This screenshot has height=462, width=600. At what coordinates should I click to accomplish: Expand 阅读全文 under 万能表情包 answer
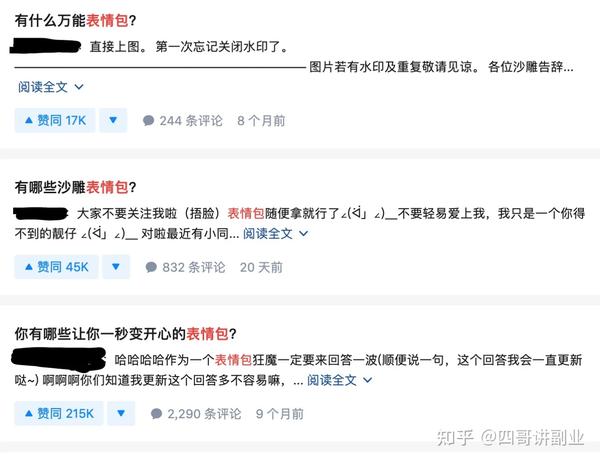point(51,87)
